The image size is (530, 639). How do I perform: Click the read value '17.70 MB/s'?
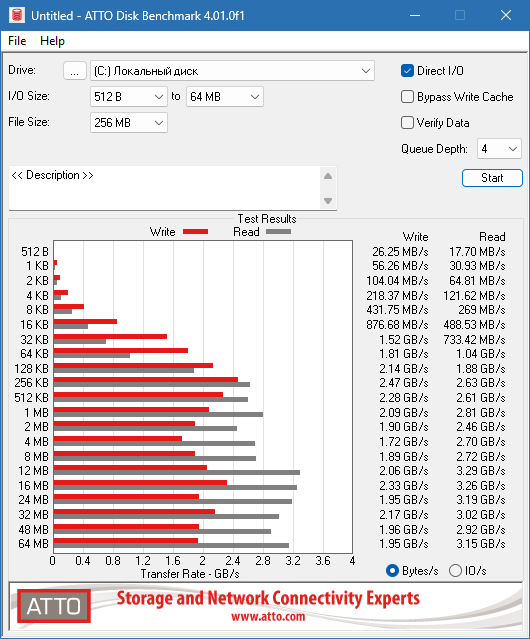(x=477, y=252)
